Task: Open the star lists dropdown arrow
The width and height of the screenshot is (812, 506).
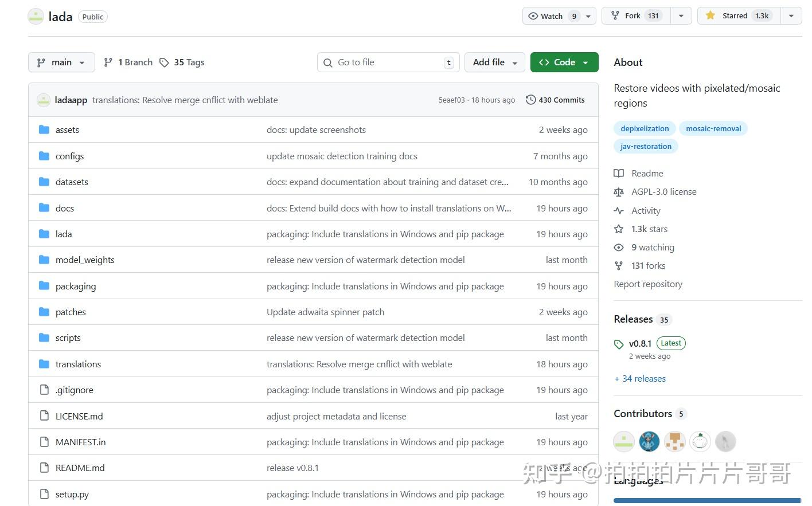Action: coord(791,16)
